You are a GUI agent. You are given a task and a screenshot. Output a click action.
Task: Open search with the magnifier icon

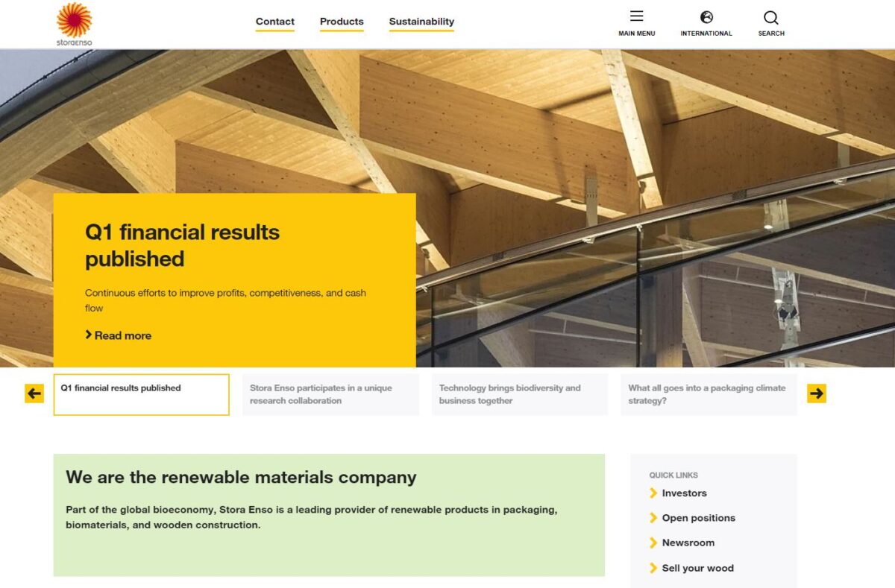(x=771, y=17)
